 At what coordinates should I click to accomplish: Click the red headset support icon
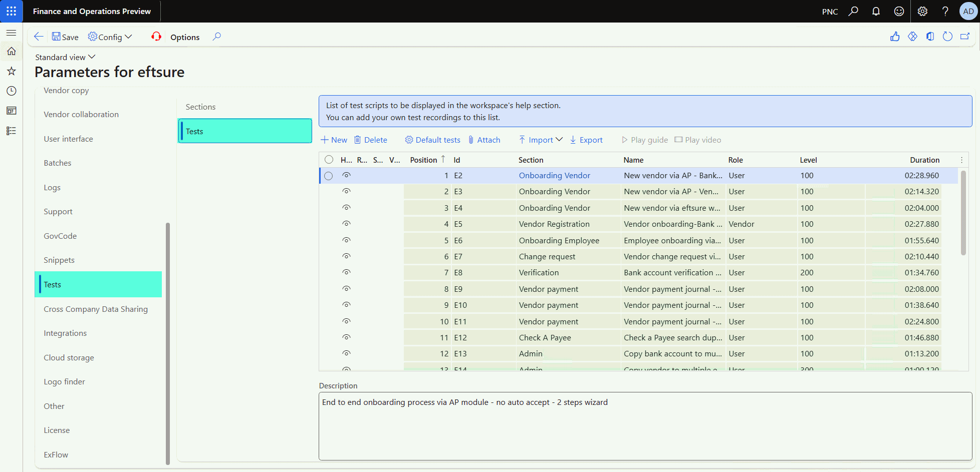coord(156,37)
